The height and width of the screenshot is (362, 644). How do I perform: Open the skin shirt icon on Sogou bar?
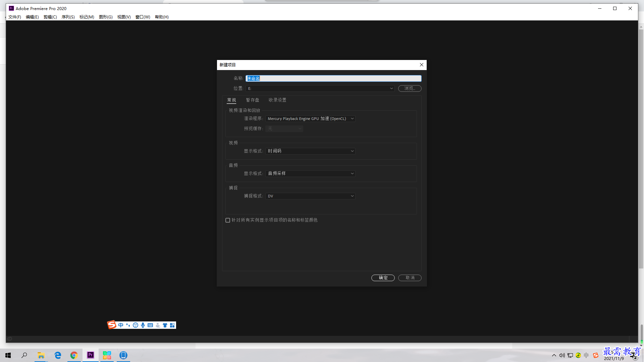pos(165,325)
